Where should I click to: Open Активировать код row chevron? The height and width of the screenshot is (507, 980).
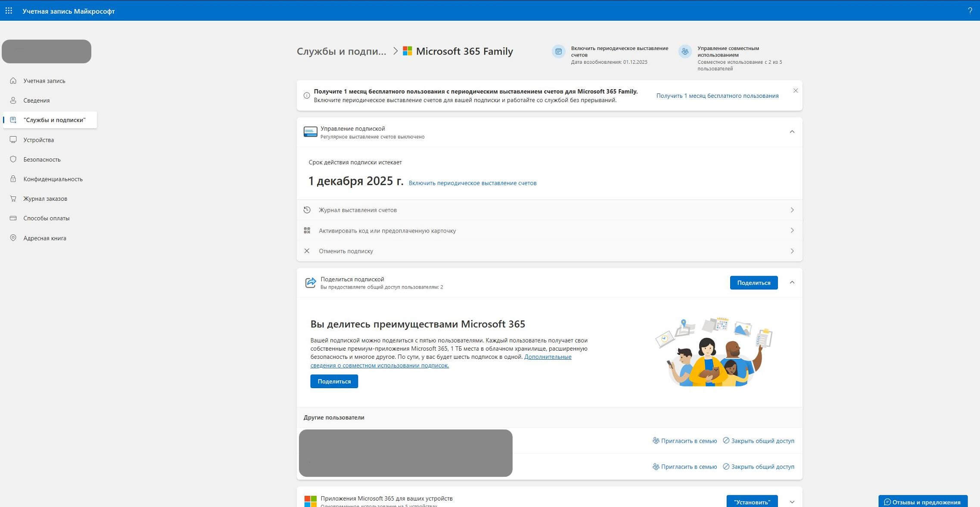(792, 230)
